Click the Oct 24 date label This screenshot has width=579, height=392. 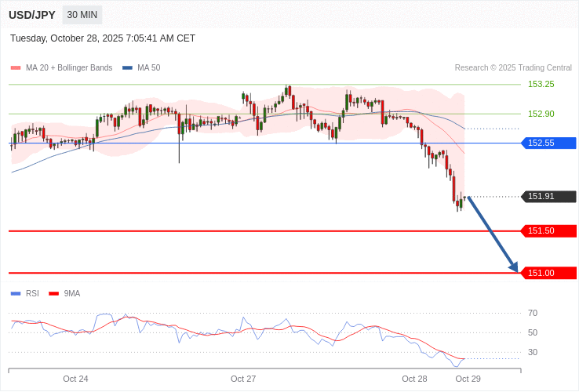[x=75, y=379]
